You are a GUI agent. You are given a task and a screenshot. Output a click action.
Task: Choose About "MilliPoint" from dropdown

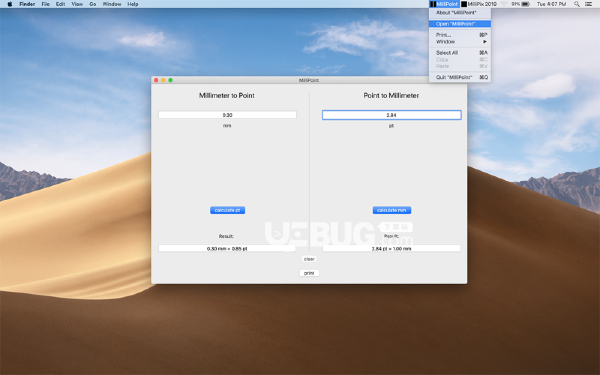460,13
